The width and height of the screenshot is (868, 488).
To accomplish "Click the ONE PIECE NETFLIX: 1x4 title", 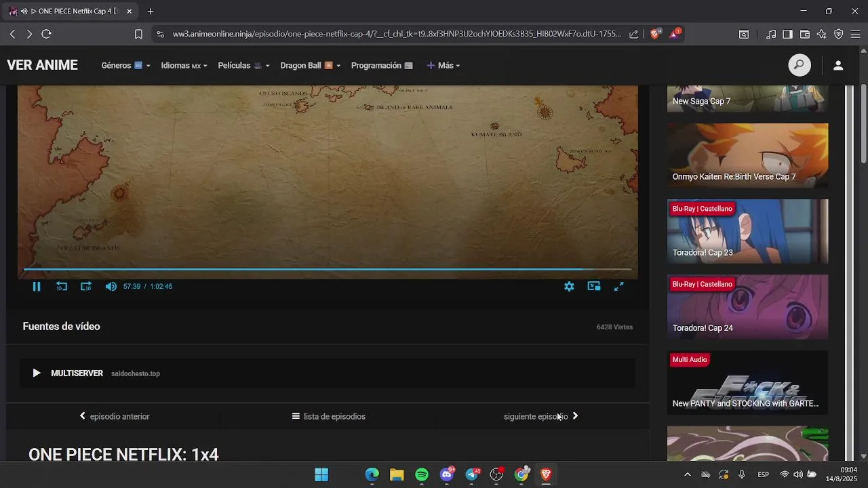I will 123,454.
